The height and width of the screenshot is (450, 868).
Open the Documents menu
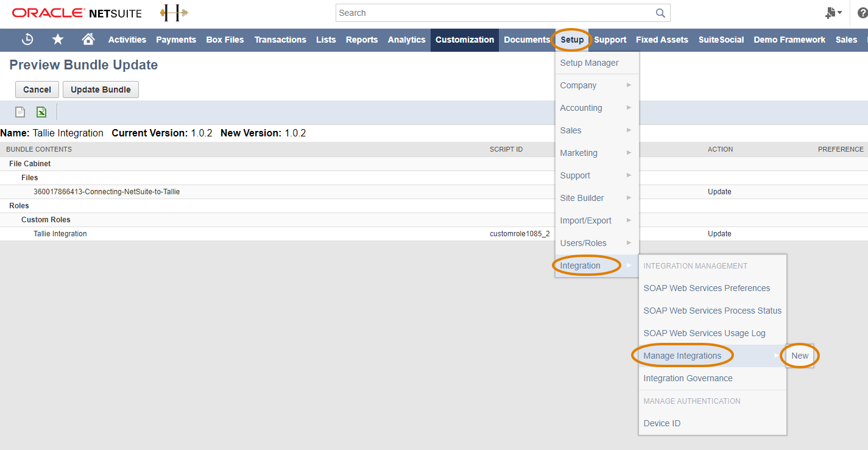(527, 40)
